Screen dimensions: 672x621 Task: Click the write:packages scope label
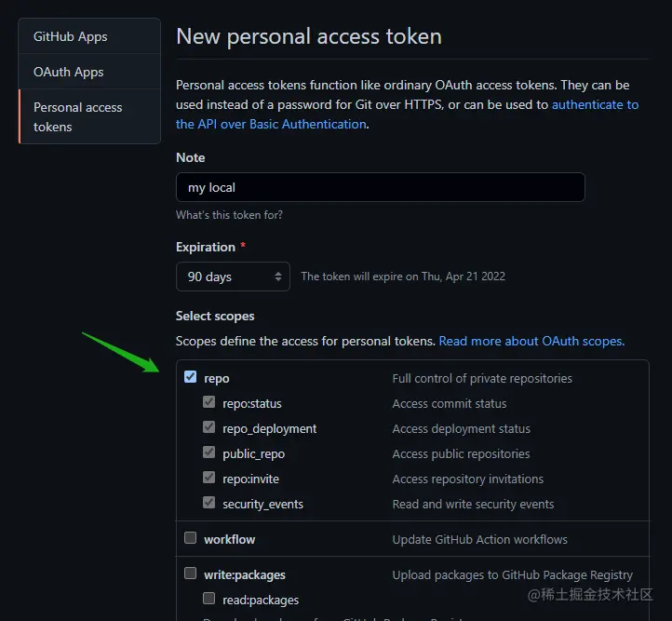click(x=245, y=574)
